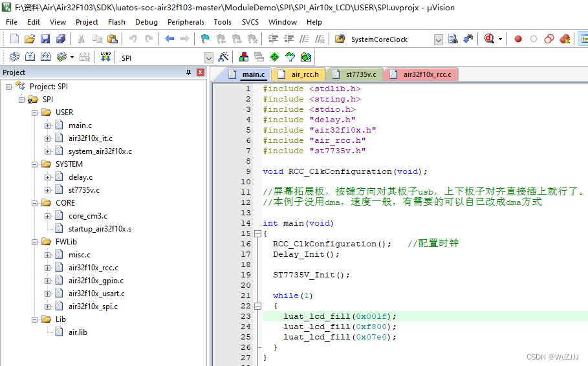Viewport: 588px width, 366px height.
Task: Collapse the USER folder in project tree
Action: (35, 113)
